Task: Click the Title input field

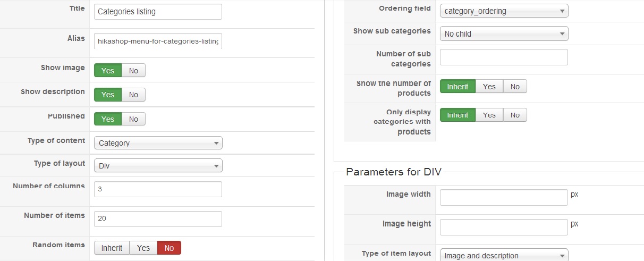Action: (158, 12)
